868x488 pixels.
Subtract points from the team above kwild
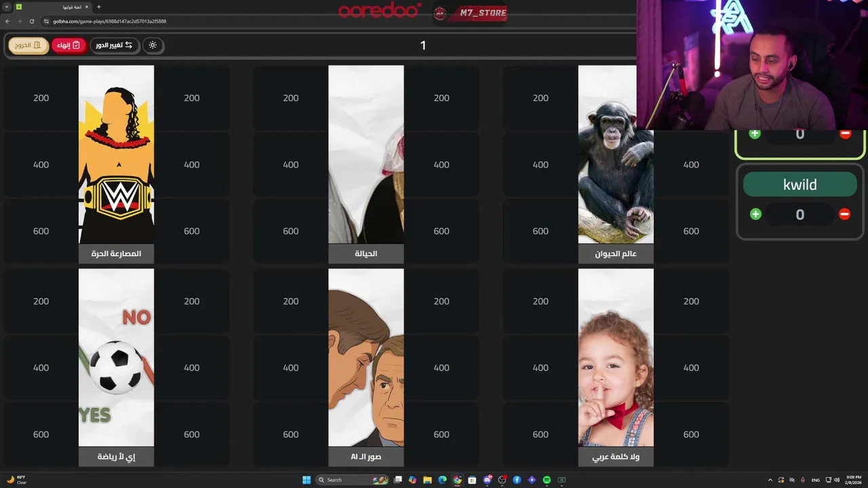(845, 134)
